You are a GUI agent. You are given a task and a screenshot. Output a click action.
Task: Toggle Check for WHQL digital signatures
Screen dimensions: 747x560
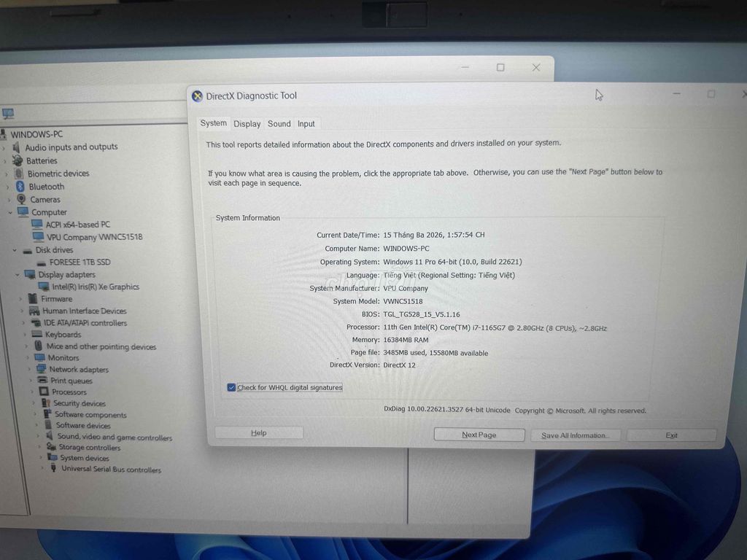[x=231, y=388]
